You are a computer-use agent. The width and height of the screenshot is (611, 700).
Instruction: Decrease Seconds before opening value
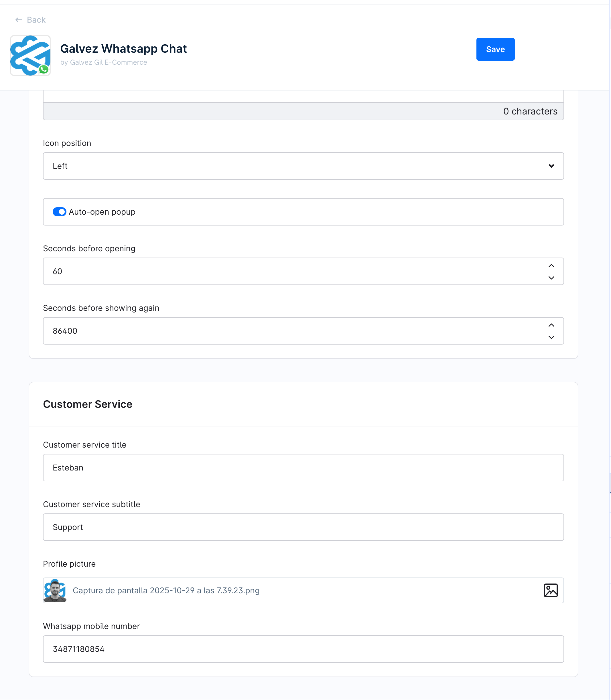[x=551, y=278]
